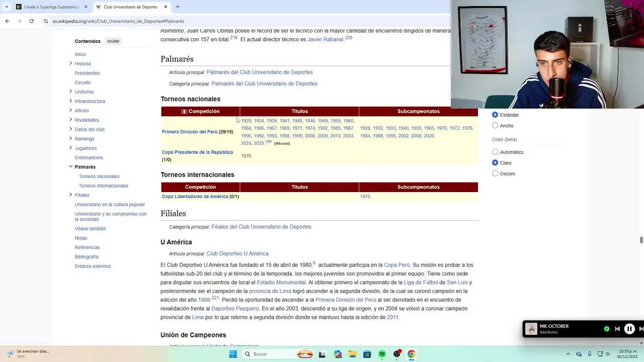644x362 pixels.
Task: Click the MR. OCTOBER album thumbnail
Action: pyautogui.click(x=531, y=329)
